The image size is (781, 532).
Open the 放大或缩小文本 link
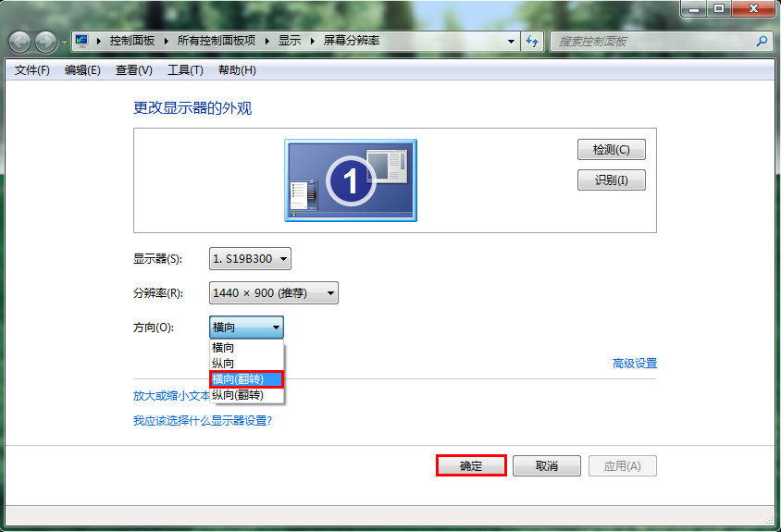pyautogui.click(x=171, y=395)
